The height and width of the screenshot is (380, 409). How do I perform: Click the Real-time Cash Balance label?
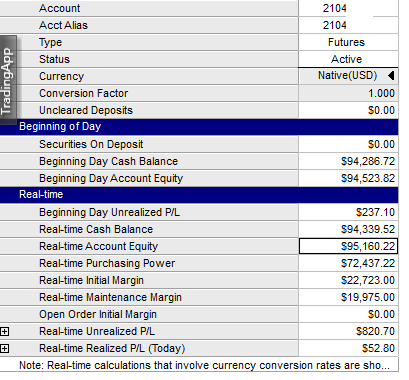(96, 229)
